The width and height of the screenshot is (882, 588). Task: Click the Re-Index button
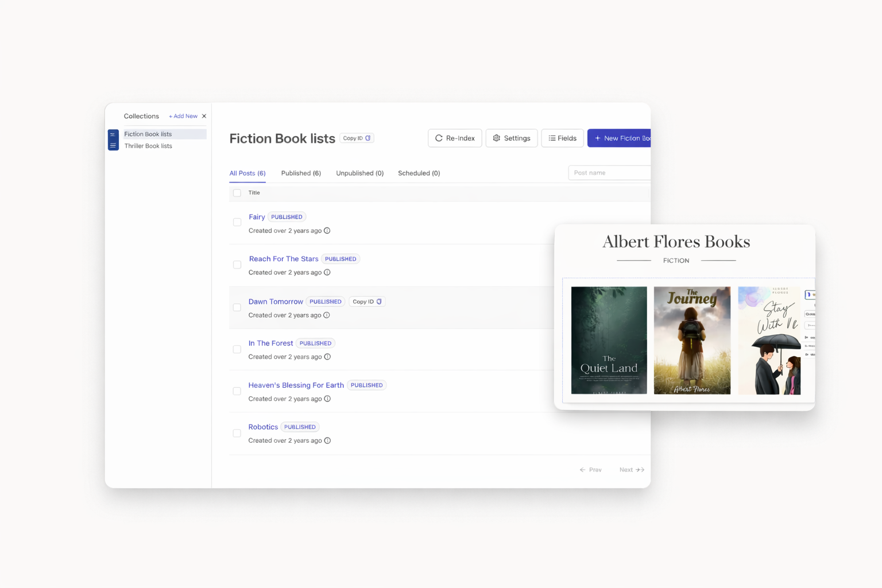(x=455, y=138)
